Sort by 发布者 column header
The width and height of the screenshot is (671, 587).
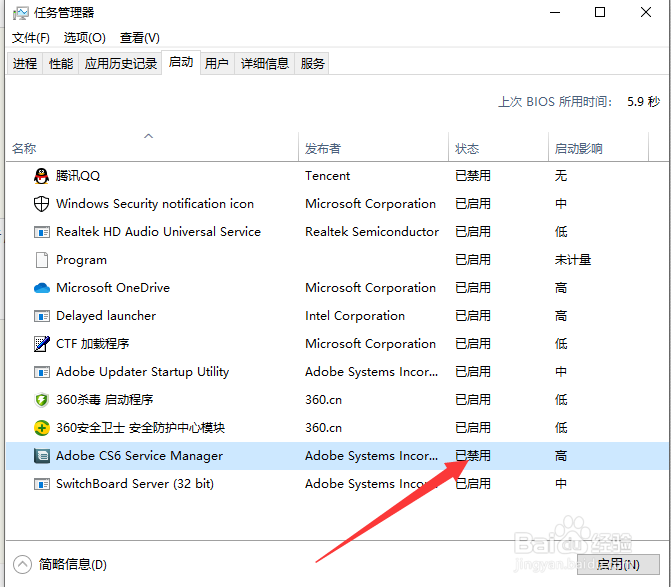pos(323,148)
